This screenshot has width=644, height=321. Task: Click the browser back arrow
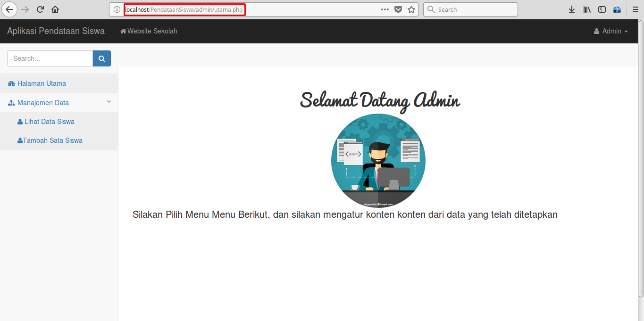click(9, 9)
